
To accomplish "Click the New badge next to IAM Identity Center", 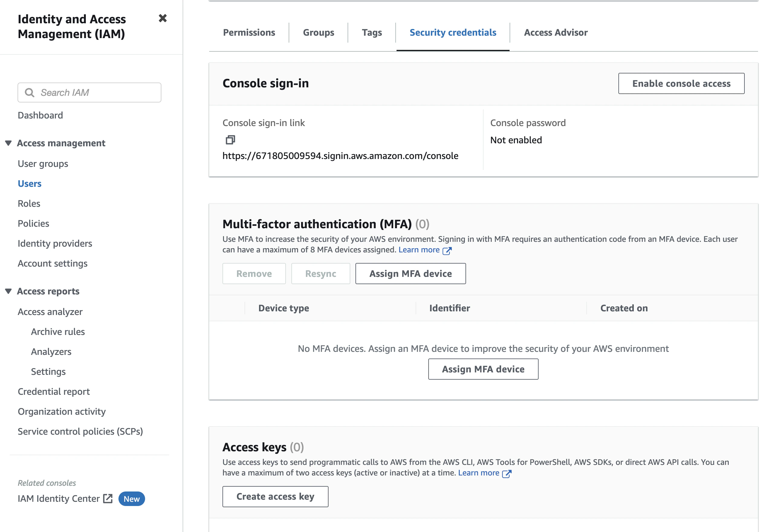I will click(131, 499).
